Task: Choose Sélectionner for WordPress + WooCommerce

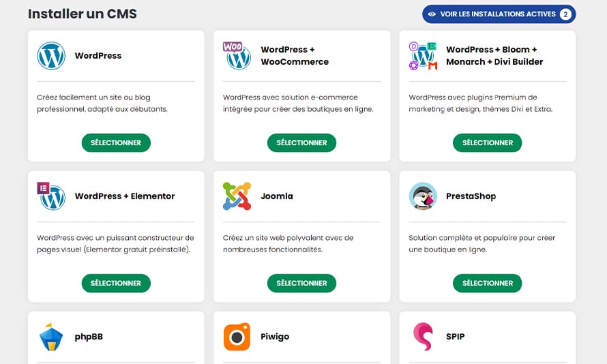Action: [x=301, y=143]
